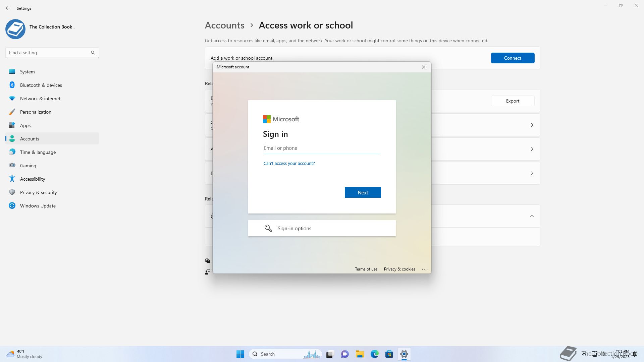The height and width of the screenshot is (362, 644).
Task: Click the Personalization paintbrush icon
Action: click(12, 112)
